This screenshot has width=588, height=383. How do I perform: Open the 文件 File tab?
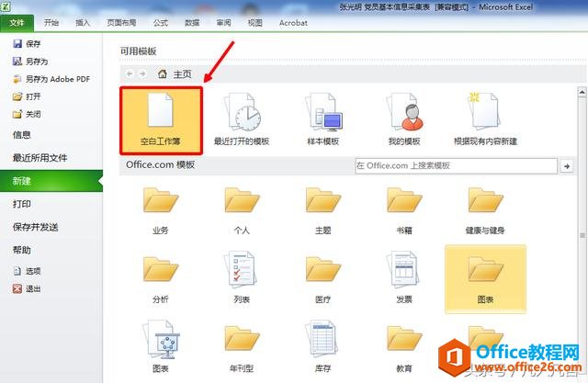click(17, 23)
